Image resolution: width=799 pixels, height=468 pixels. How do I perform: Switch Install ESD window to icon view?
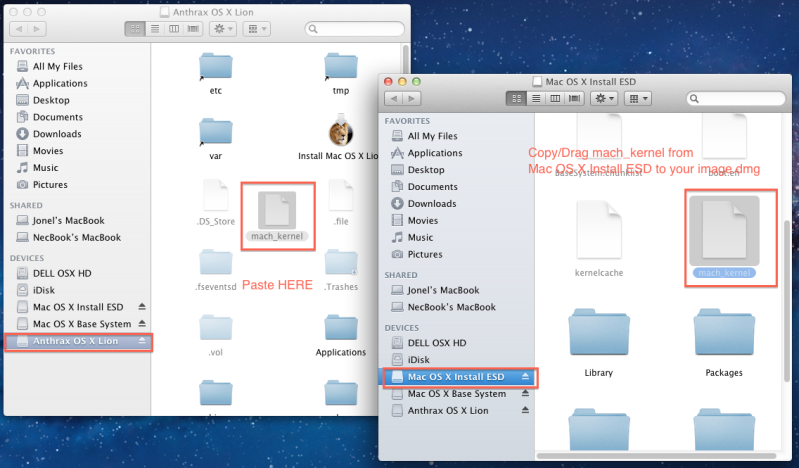tap(516, 98)
